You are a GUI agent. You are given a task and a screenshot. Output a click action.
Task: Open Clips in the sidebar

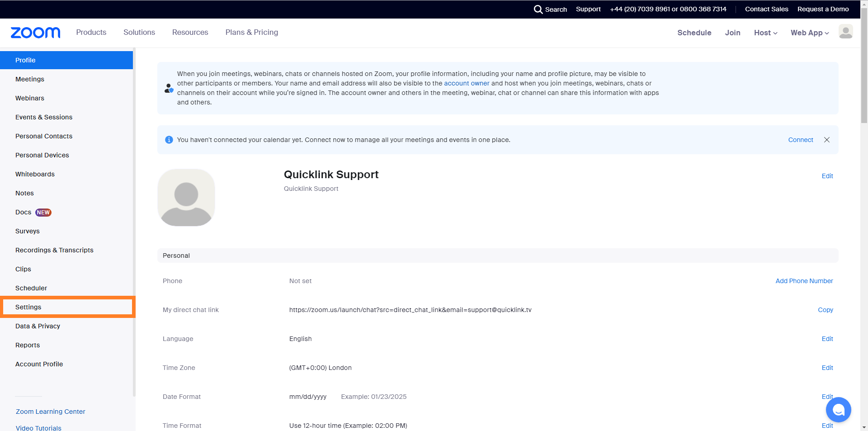coord(66,269)
